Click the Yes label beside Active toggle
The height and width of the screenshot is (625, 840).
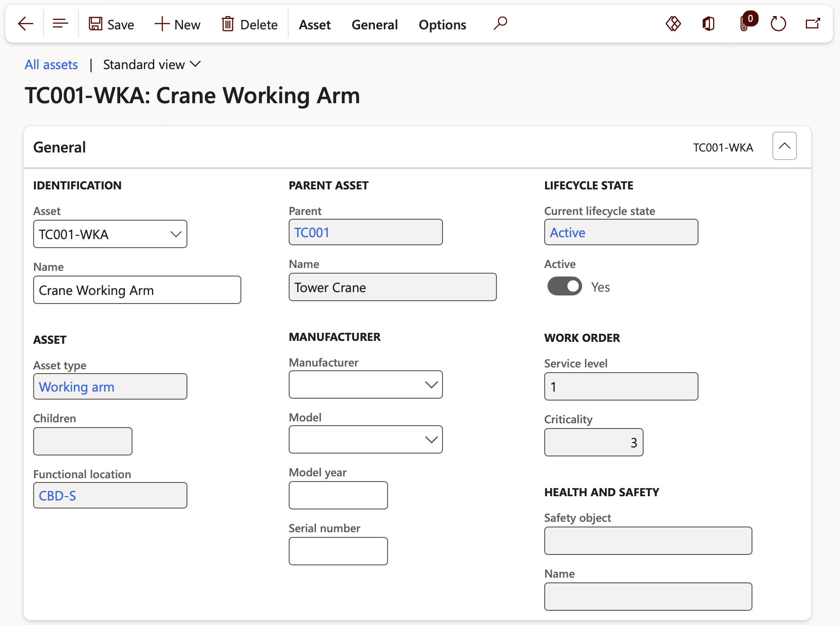tap(601, 287)
